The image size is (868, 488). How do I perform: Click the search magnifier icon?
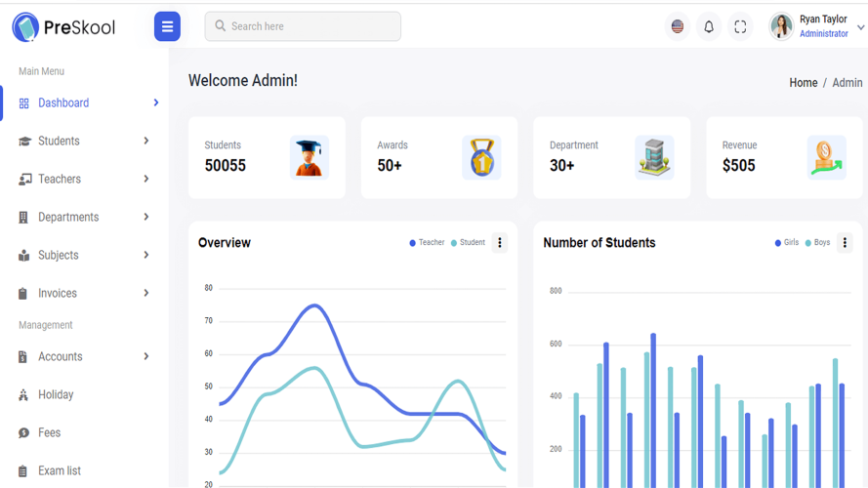(x=220, y=26)
